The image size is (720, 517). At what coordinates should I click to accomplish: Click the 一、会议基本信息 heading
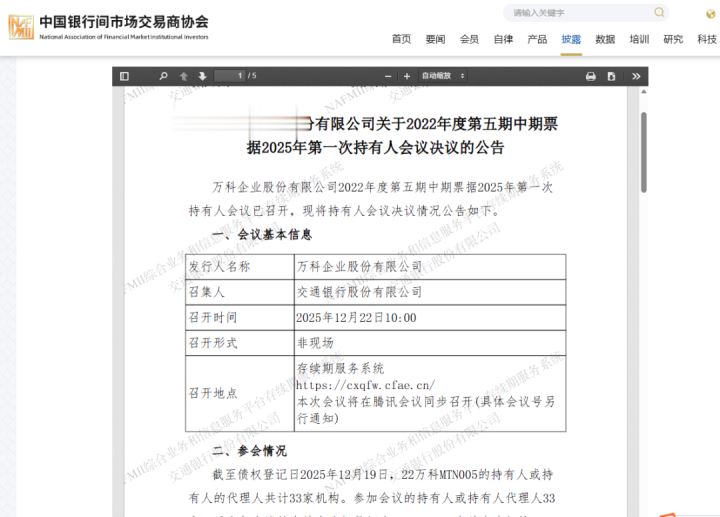click(263, 235)
